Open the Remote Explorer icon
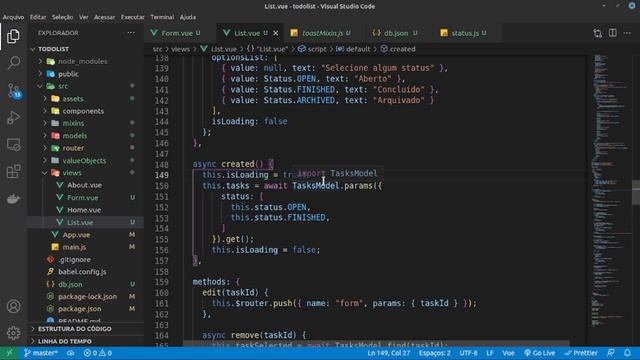640x360 pixels. coord(13,144)
